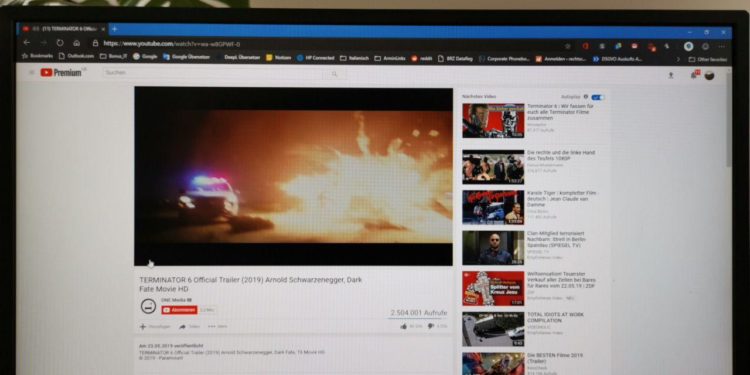750x375 pixels.
Task: Open the Notizen bookmark
Action: tap(278, 58)
